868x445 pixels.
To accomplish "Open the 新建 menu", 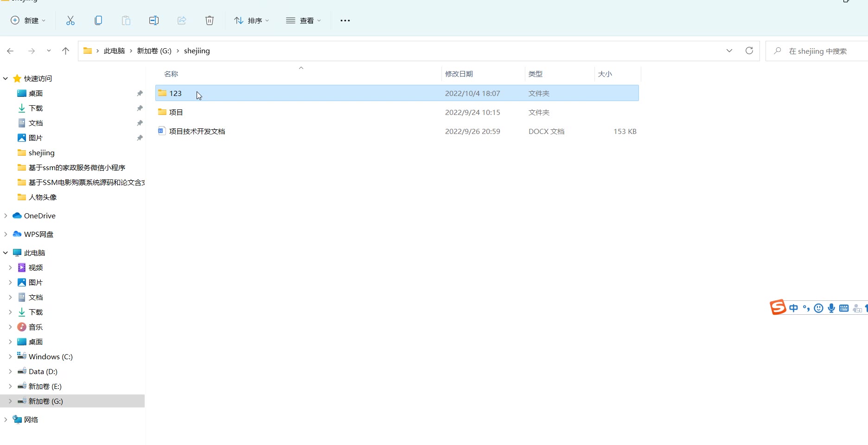I will [28, 20].
